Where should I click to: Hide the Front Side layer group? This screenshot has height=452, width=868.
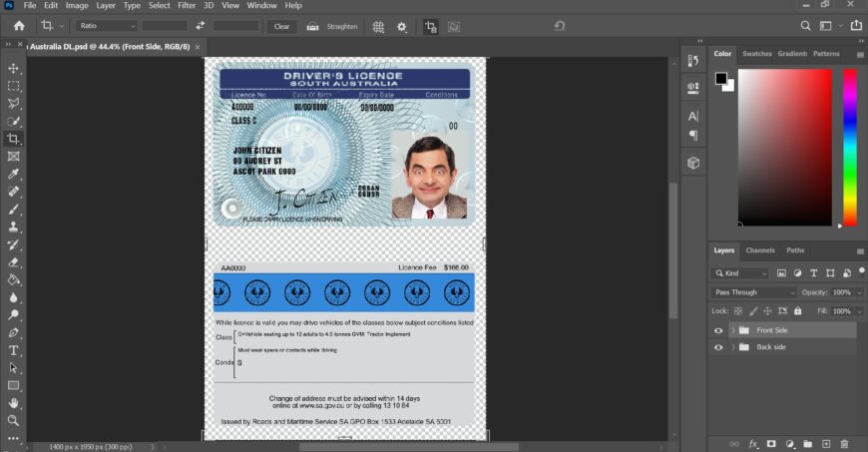[718, 330]
